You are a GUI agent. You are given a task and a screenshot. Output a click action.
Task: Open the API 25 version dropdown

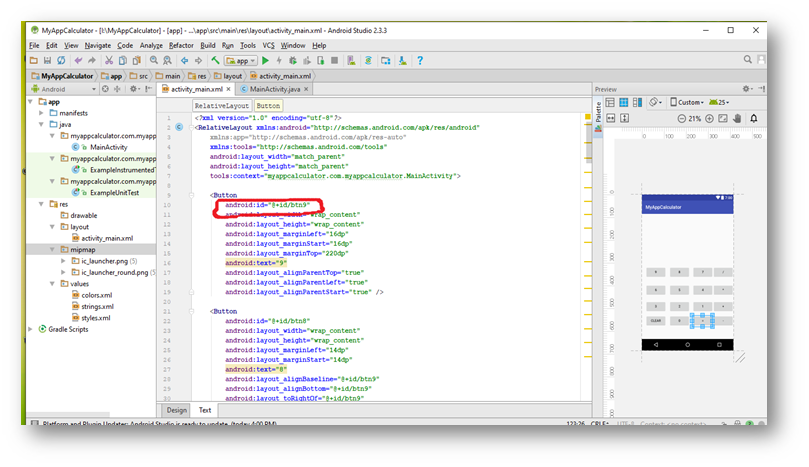[x=719, y=102]
